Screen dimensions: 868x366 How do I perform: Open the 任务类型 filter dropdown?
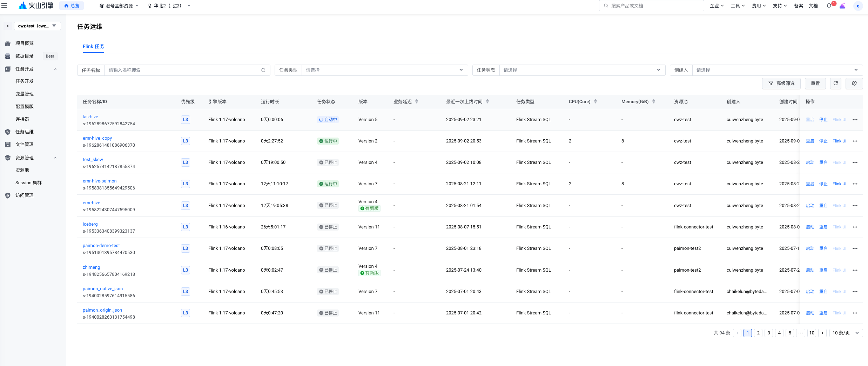click(x=384, y=70)
